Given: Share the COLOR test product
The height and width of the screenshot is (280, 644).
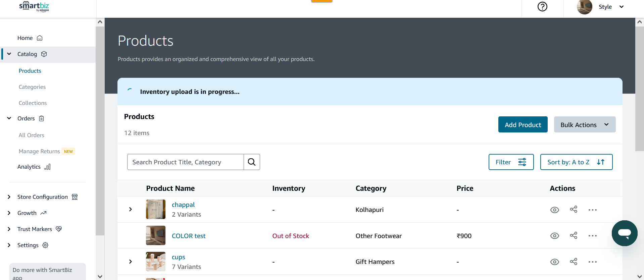Looking at the screenshot, I should point(574,235).
